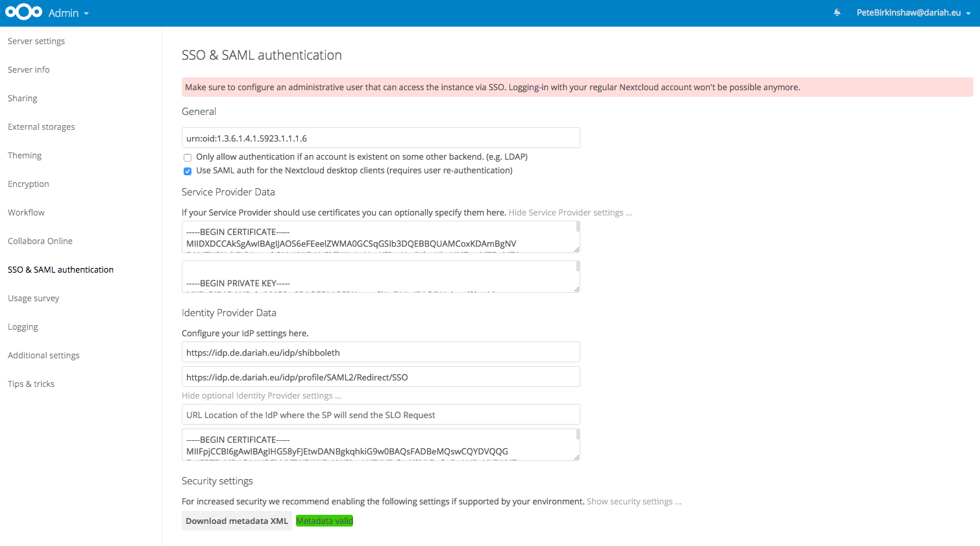The width and height of the screenshot is (980, 546).
Task: Open External storages settings
Action: point(42,127)
